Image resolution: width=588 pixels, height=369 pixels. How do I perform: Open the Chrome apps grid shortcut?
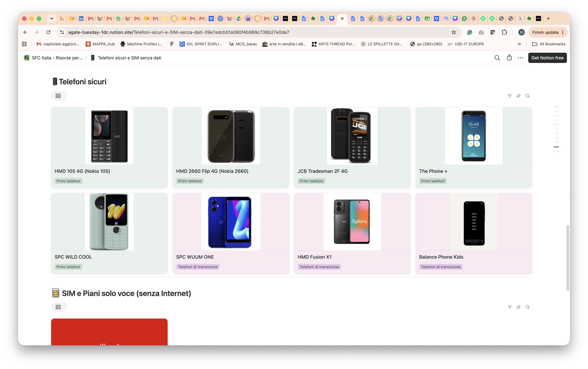click(24, 44)
